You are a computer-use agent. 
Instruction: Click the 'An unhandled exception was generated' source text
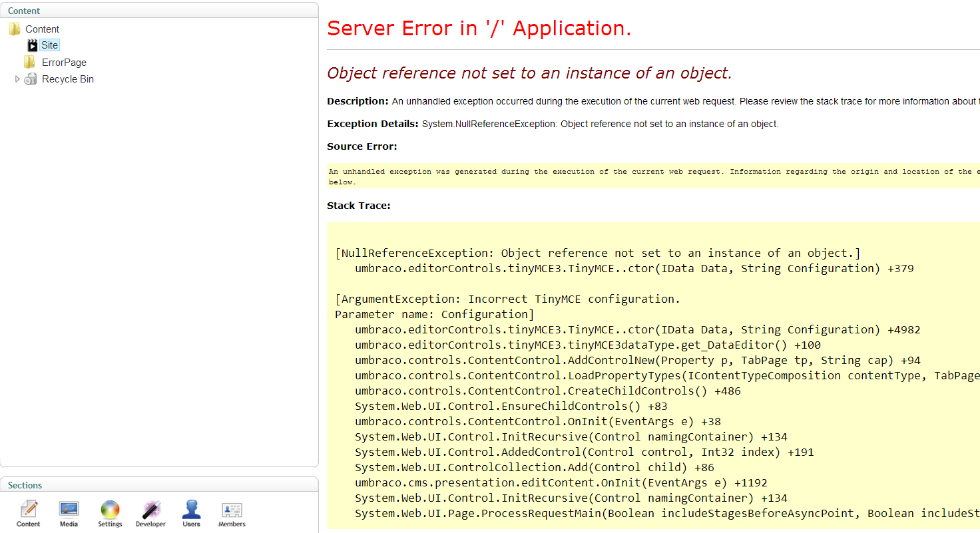coord(654,176)
